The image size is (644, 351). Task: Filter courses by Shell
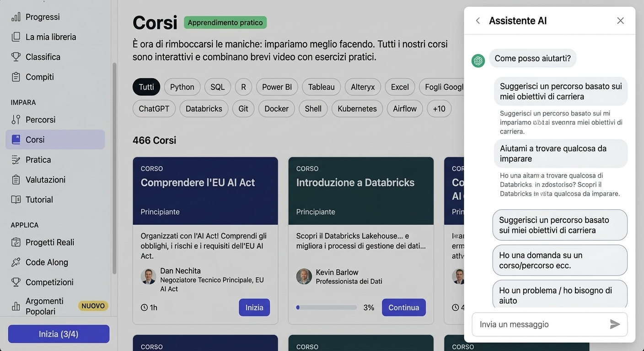313,109
